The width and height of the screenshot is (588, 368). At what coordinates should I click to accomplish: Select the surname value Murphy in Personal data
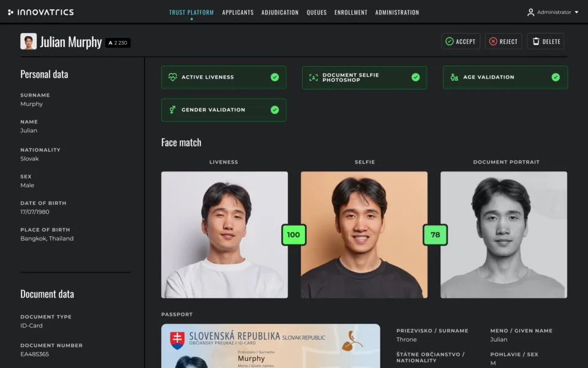[x=31, y=104]
